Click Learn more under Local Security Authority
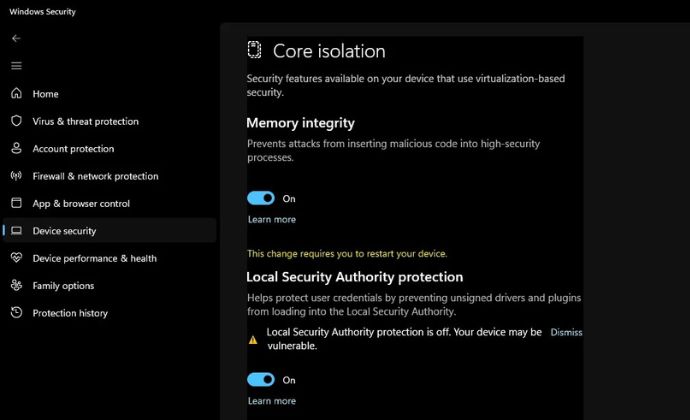 (272, 401)
